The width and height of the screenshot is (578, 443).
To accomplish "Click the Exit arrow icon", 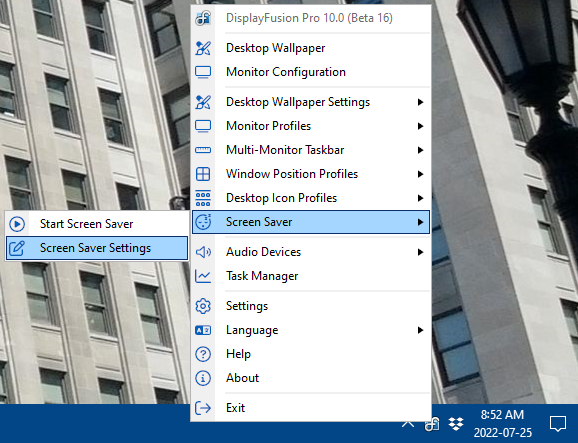I will click(203, 408).
